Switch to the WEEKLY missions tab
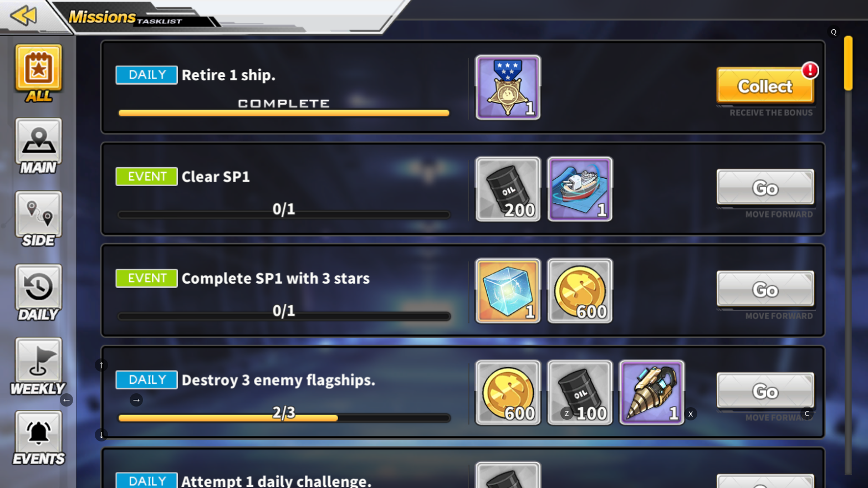Image resolution: width=868 pixels, height=488 pixels. (x=38, y=366)
